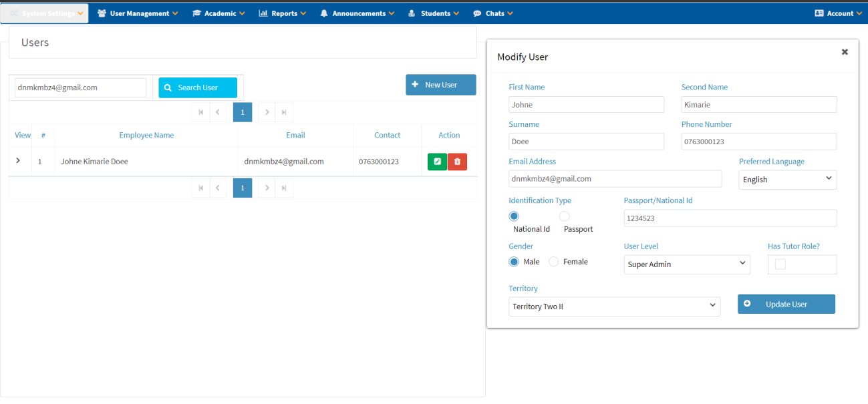Select National Id radio button
Screen dimensions: 868x404
pos(514,216)
